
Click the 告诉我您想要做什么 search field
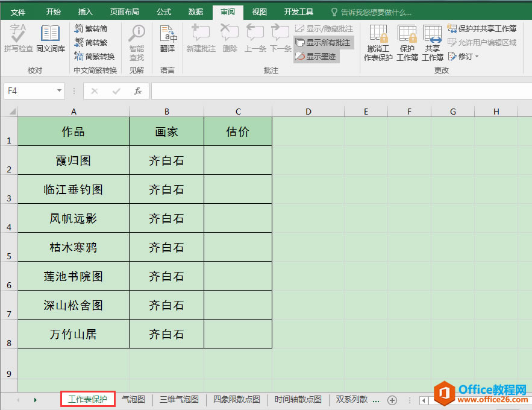[x=371, y=11]
